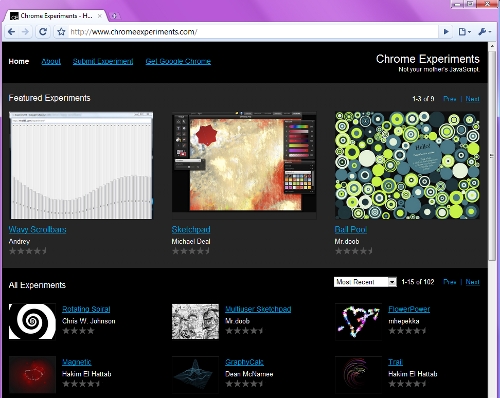Viewport: 500px width, 398px height.
Task: Rate FlowerPower using its star rating
Action: [x=407, y=331]
